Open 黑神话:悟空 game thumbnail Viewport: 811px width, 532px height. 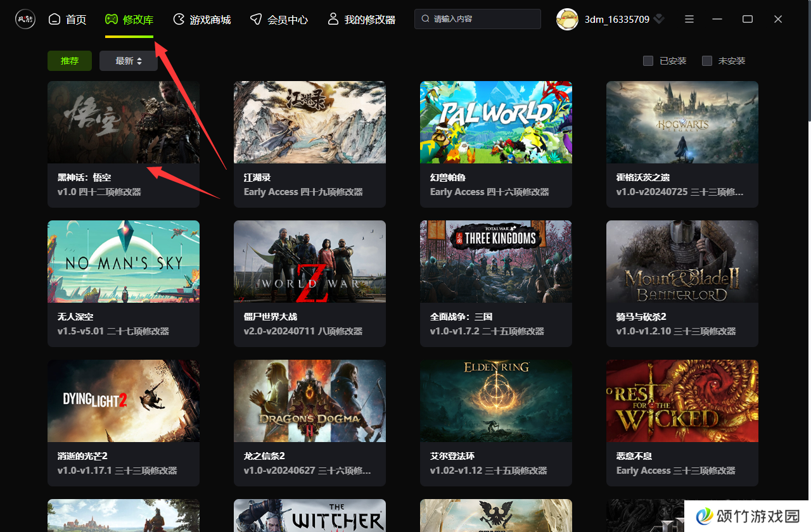(x=124, y=122)
